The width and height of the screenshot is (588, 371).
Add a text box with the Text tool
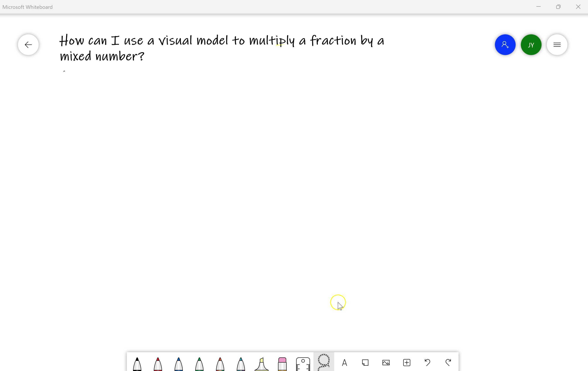pyautogui.click(x=345, y=363)
